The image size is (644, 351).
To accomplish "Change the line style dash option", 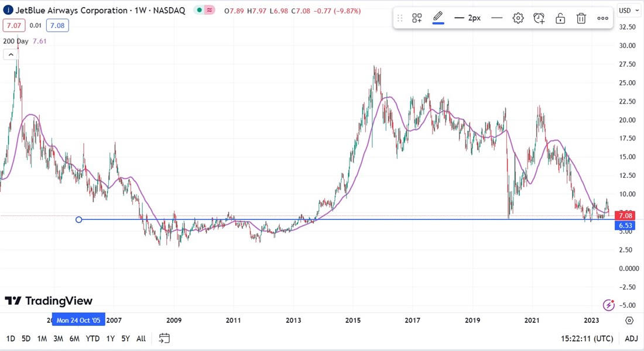I will pyautogui.click(x=496, y=18).
